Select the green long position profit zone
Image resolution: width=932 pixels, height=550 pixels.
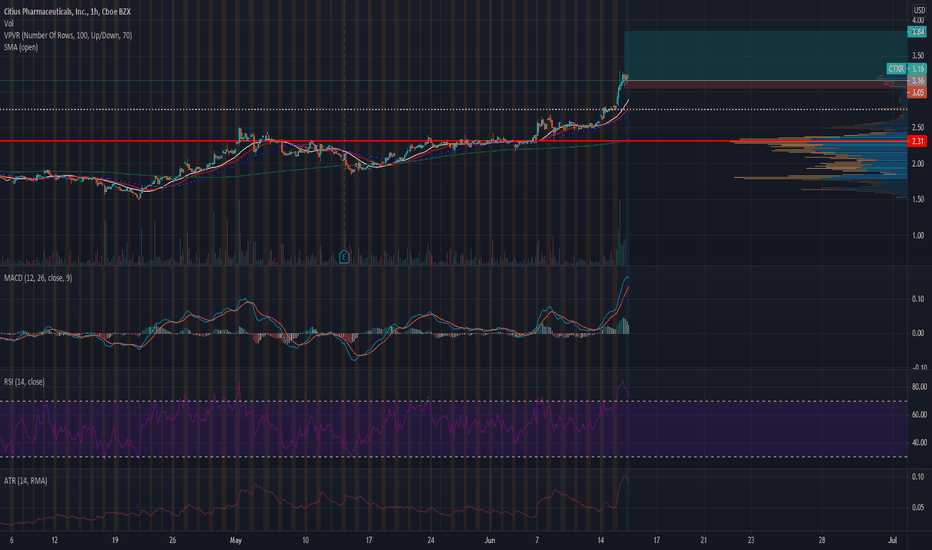click(766, 55)
